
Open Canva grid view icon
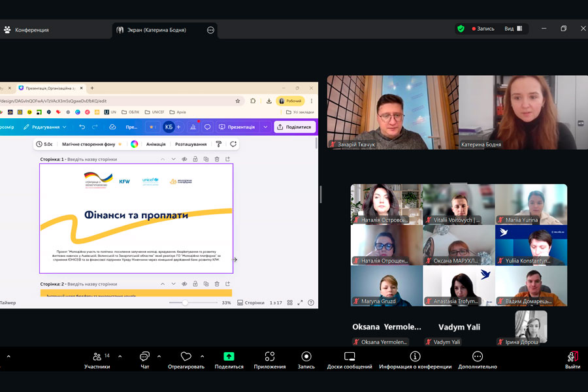(x=290, y=302)
